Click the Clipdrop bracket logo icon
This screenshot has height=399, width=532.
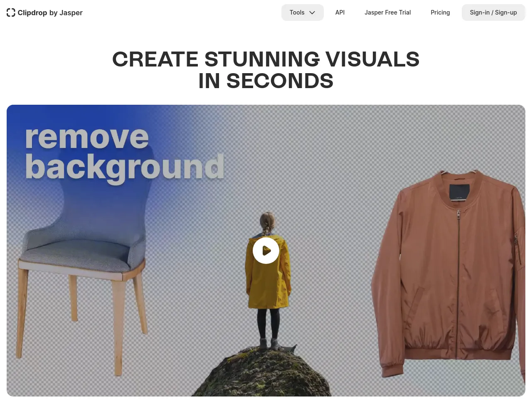(x=11, y=12)
